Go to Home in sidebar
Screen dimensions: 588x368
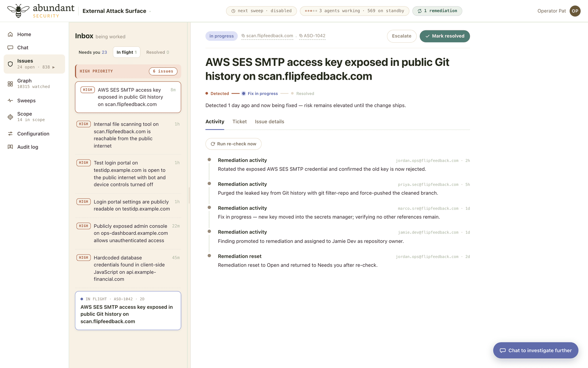pyautogui.click(x=34, y=34)
